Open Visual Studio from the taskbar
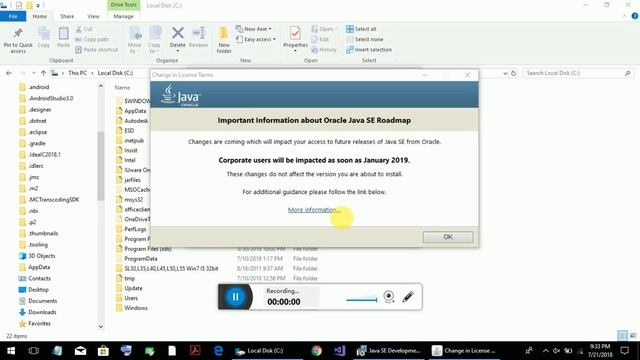Screen dimensions: 640x360 coord(340,351)
